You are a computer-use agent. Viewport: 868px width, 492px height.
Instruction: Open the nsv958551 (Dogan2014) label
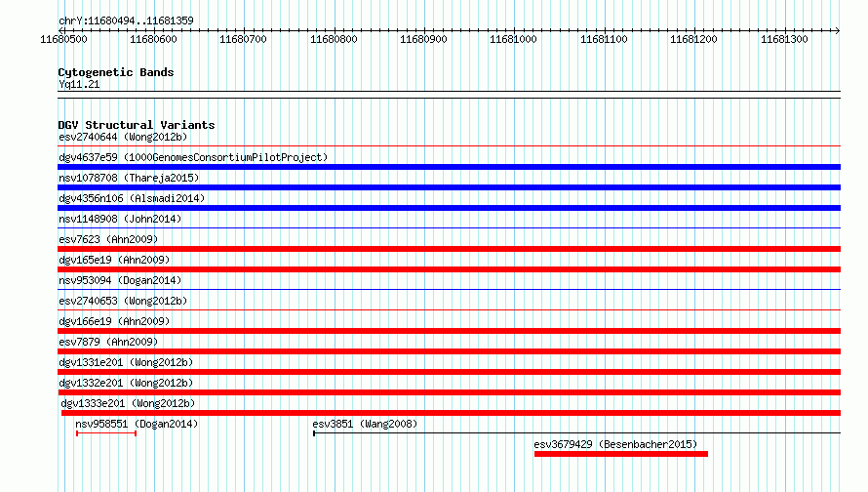[137, 424]
